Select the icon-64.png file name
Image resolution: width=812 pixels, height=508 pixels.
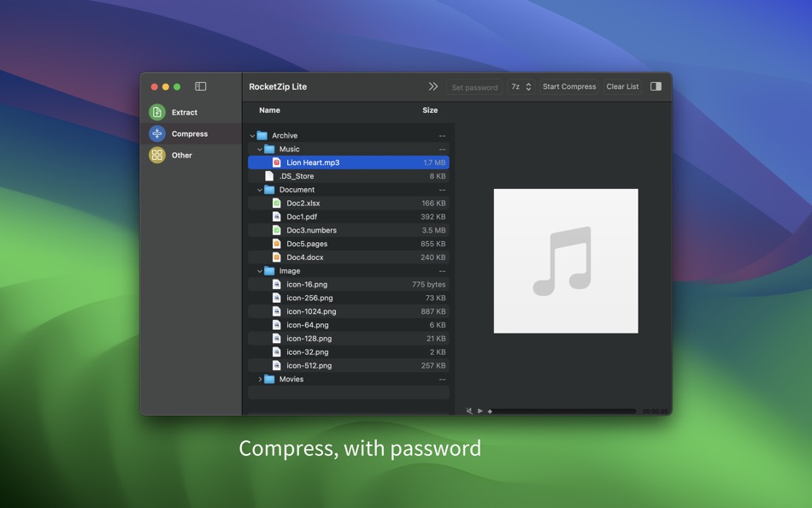pos(308,325)
